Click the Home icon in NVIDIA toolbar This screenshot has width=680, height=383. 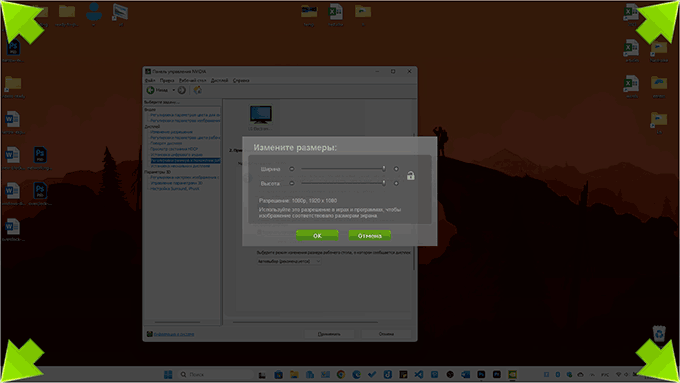(x=197, y=90)
